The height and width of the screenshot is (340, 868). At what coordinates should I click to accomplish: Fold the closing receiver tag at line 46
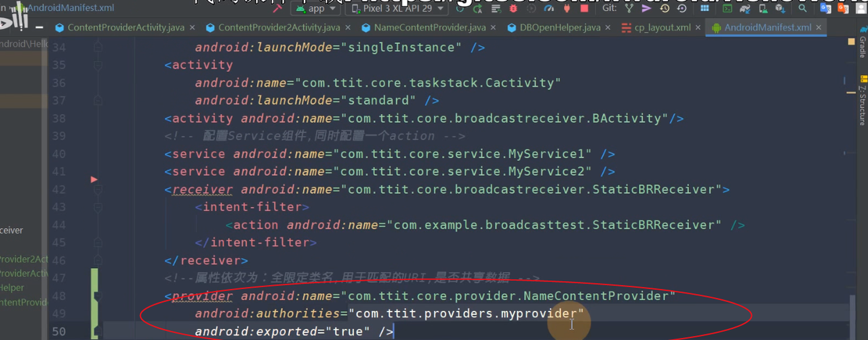point(98,260)
